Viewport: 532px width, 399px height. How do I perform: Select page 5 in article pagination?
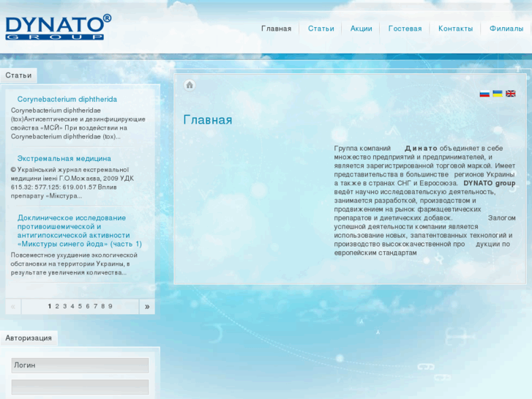click(x=80, y=306)
